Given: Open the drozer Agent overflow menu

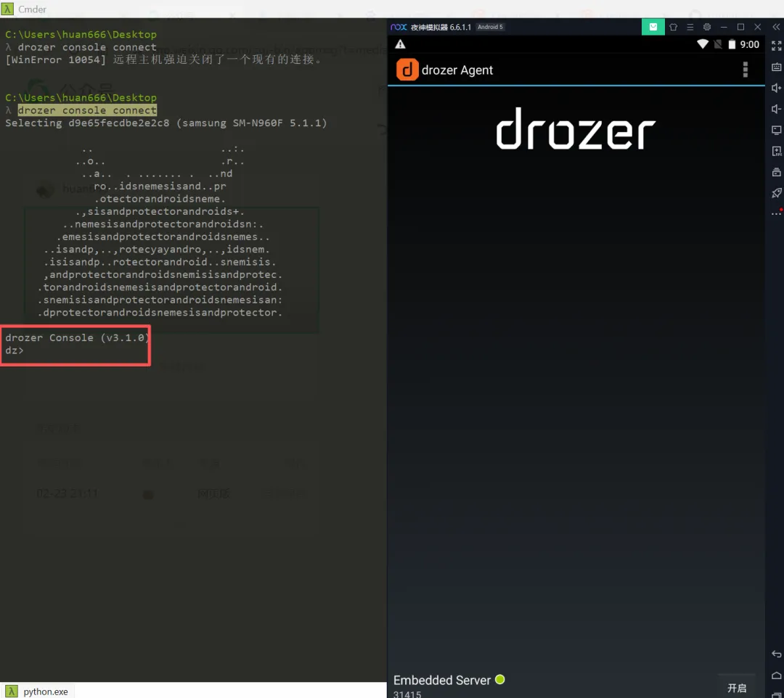Looking at the screenshot, I should coord(745,70).
